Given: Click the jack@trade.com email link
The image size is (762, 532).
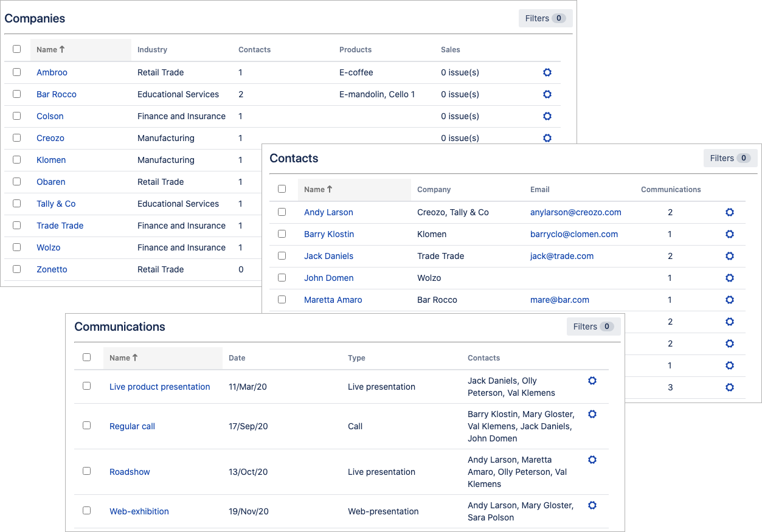Looking at the screenshot, I should pyautogui.click(x=561, y=256).
